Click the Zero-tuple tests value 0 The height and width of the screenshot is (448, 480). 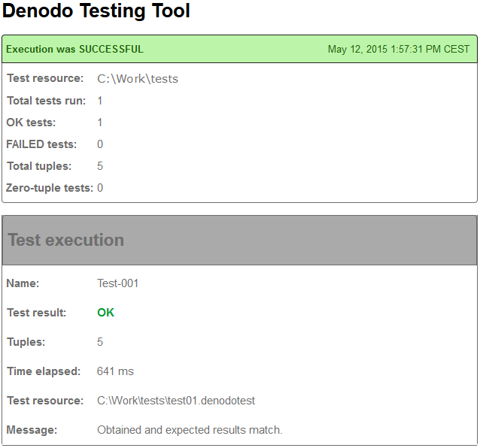(100, 188)
